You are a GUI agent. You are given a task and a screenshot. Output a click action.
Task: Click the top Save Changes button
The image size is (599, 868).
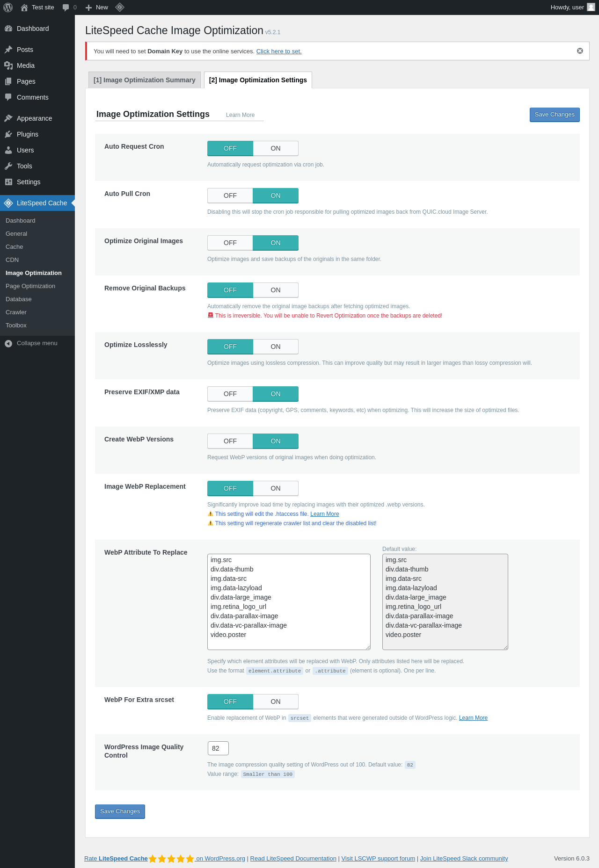pos(555,115)
